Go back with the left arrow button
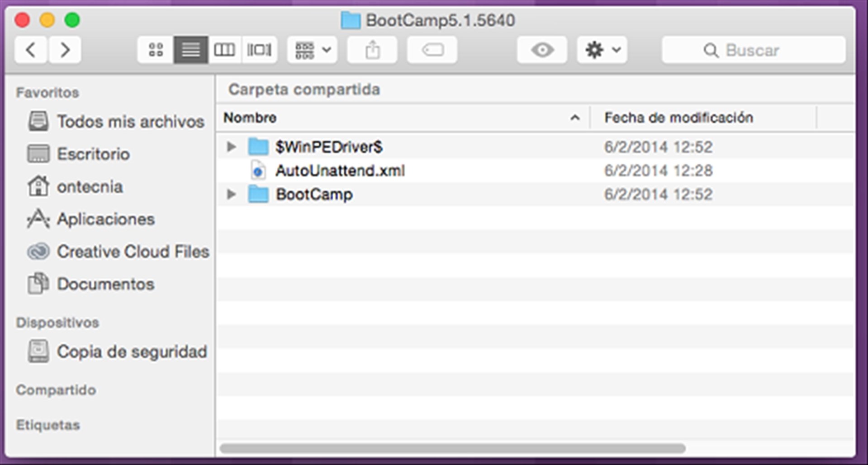 pos(31,50)
